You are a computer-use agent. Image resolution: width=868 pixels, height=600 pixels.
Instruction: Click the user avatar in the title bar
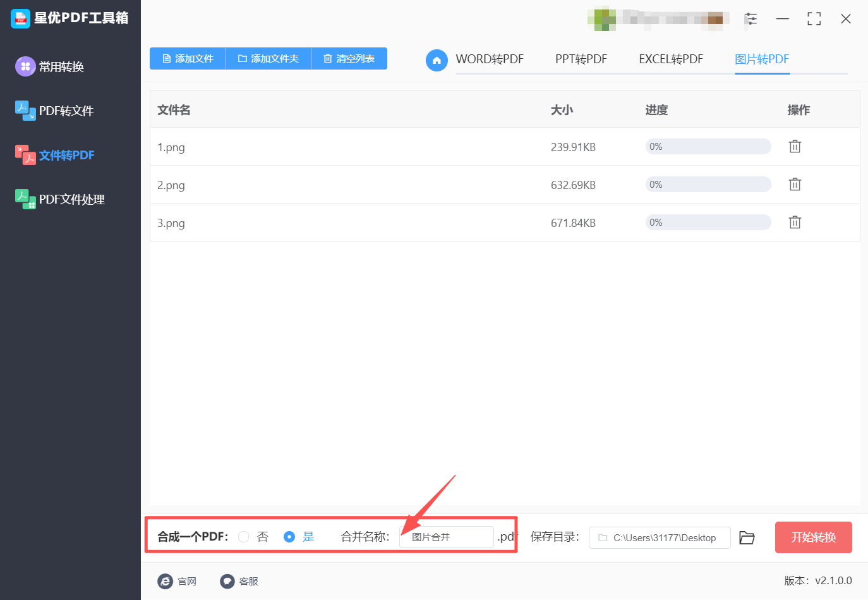601,18
